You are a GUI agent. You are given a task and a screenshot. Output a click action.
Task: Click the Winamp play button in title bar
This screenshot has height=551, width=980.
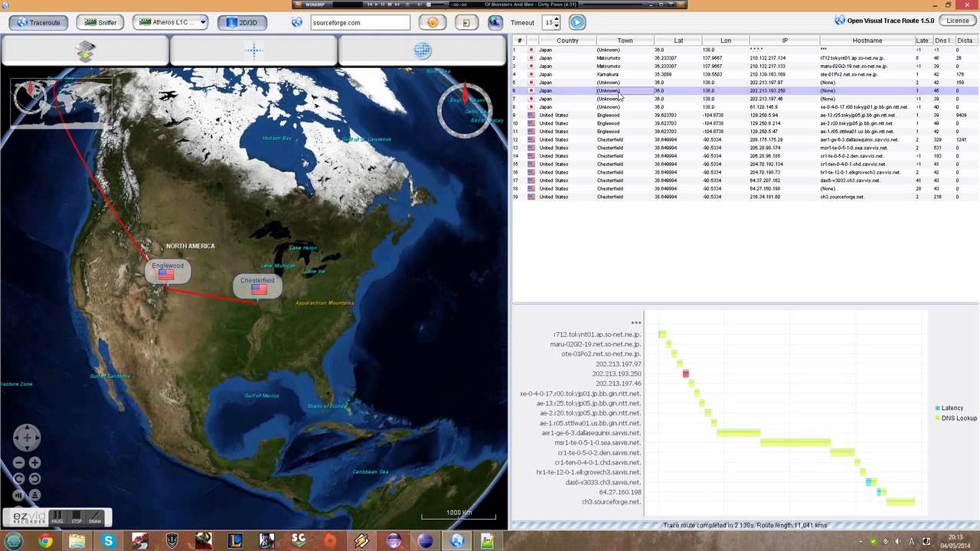376,5
